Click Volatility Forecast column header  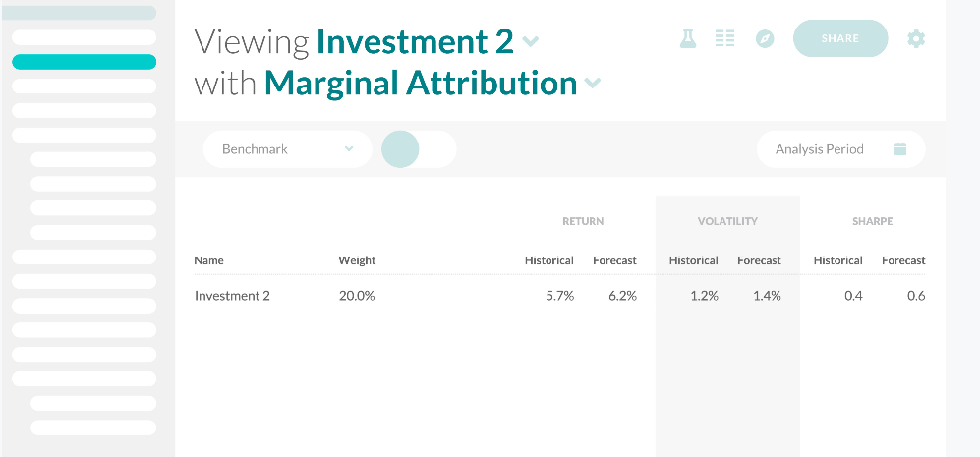[759, 260]
